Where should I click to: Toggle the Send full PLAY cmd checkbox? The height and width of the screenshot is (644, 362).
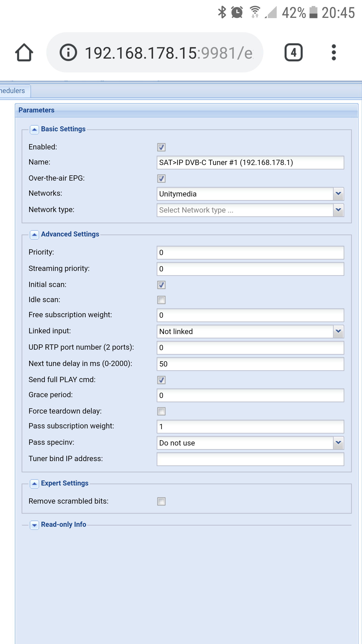[161, 380]
